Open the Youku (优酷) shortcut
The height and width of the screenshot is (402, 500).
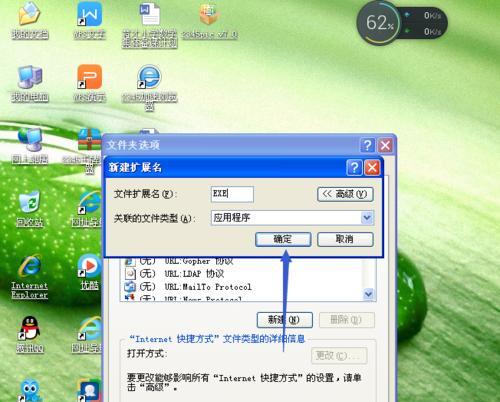[89, 272]
